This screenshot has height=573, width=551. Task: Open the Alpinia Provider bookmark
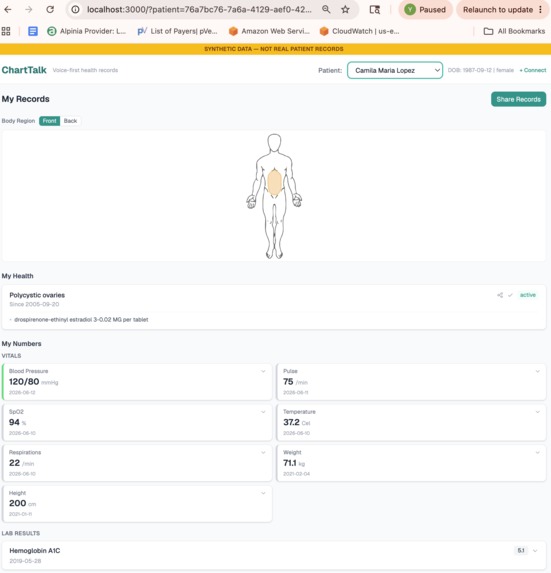tap(86, 31)
